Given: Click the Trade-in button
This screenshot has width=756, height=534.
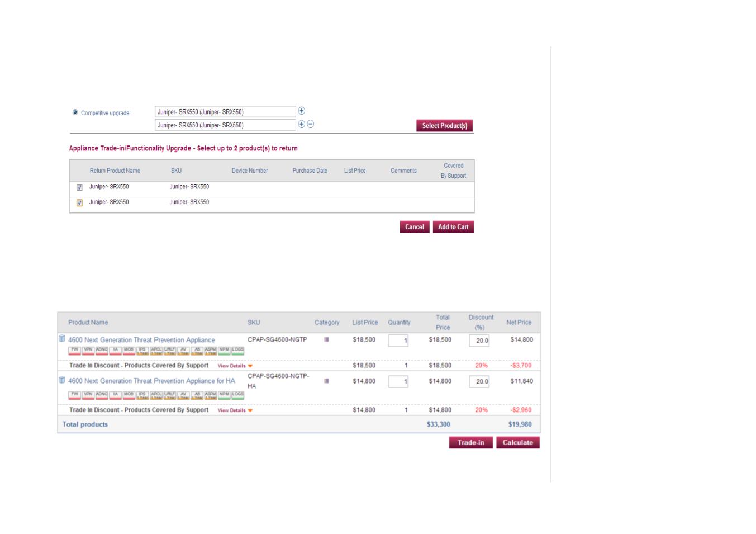Looking at the screenshot, I should pyautogui.click(x=471, y=443).
